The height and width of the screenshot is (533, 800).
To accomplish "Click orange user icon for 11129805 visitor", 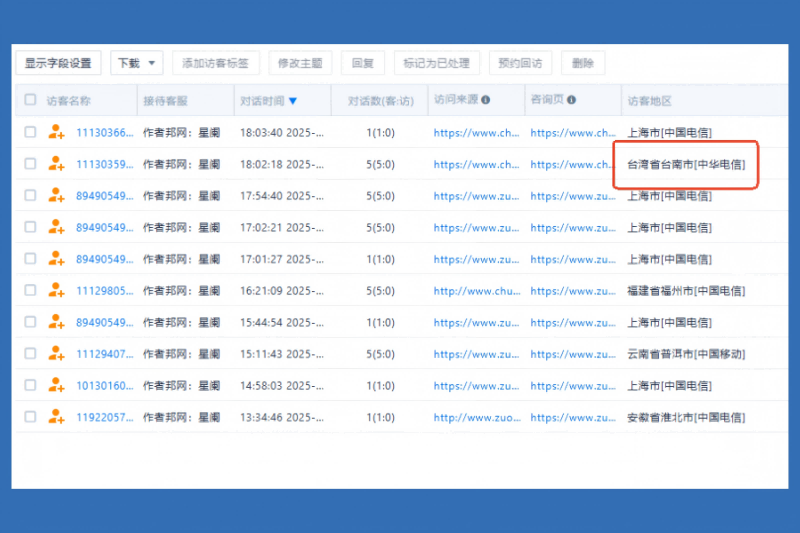I will point(56,291).
